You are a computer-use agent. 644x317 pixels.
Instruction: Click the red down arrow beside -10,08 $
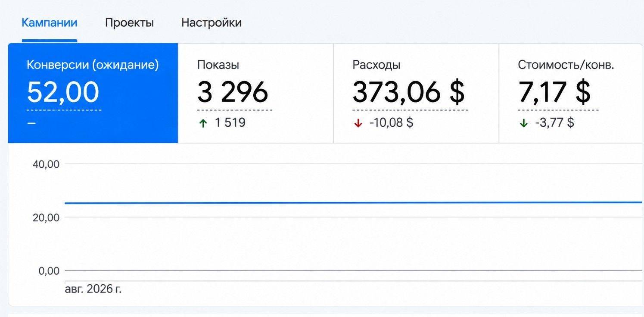(358, 123)
